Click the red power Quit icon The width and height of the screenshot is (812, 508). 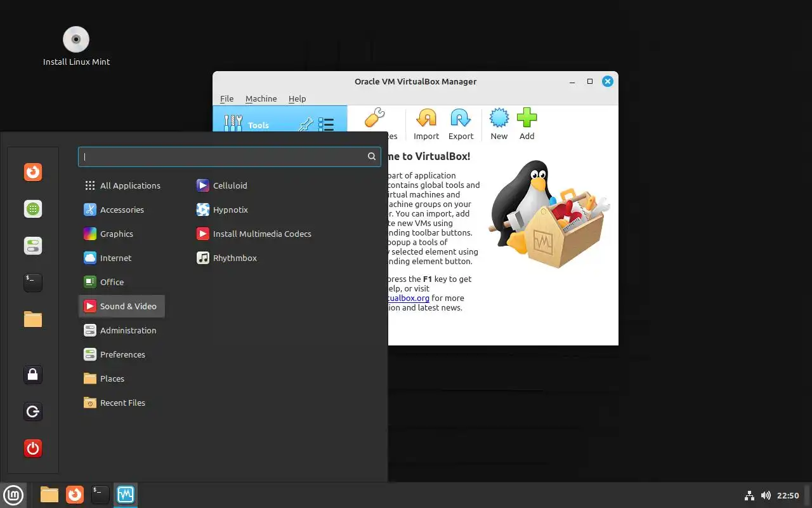pos(33,448)
